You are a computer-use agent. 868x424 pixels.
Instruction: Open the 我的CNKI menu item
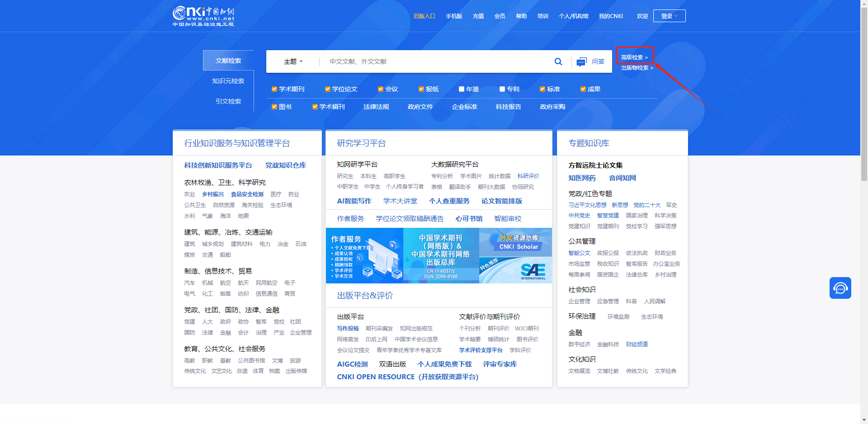tap(611, 16)
